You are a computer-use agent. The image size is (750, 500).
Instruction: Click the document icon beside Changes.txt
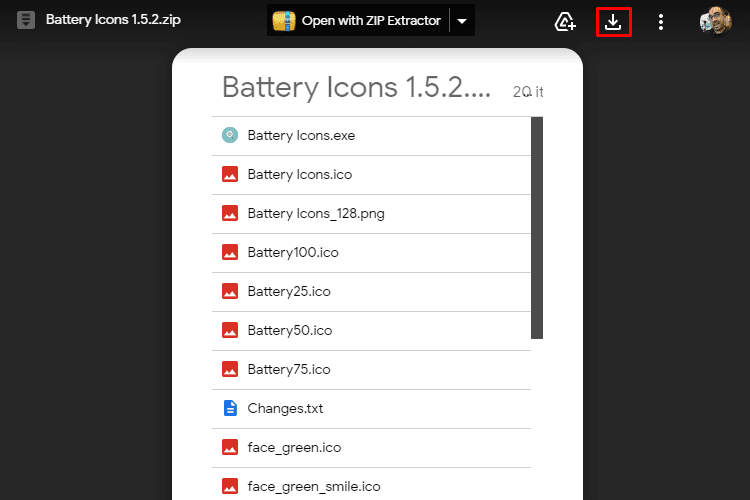tap(230, 408)
